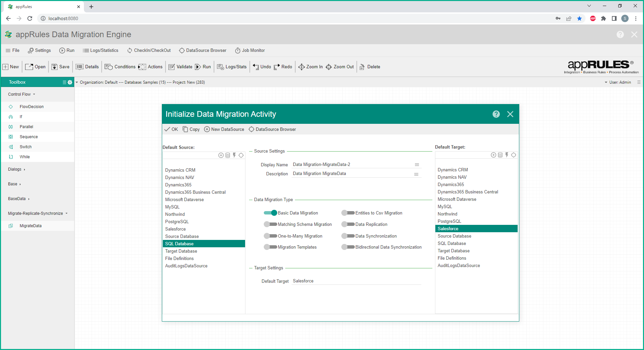The width and height of the screenshot is (644, 350).
Task: Click the Delete trash icon
Action: click(x=362, y=67)
